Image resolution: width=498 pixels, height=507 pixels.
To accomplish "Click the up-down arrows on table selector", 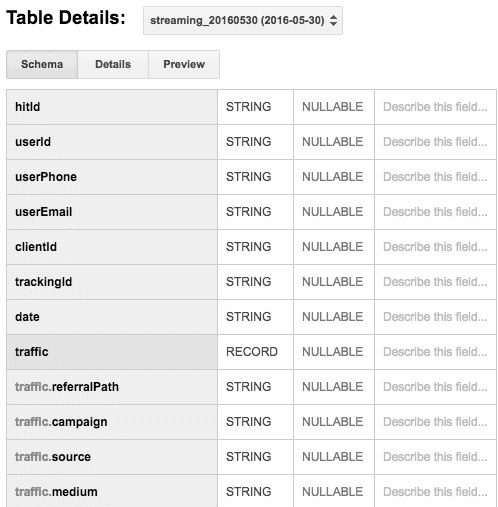I will 333,21.
